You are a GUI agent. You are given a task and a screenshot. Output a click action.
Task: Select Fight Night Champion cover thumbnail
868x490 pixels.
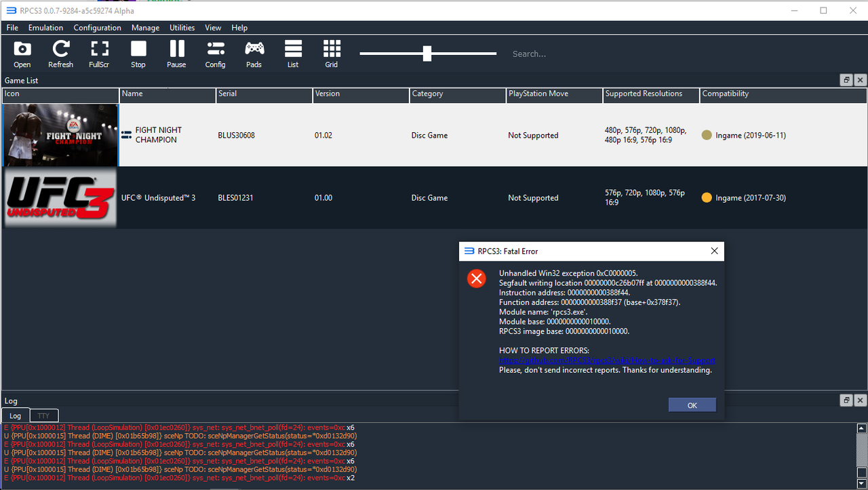pos(60,135)
